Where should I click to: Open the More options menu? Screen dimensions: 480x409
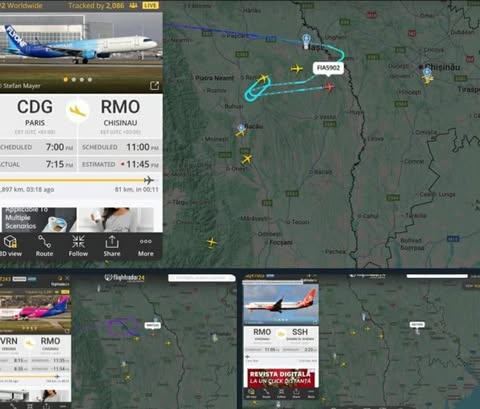(146, 246)
